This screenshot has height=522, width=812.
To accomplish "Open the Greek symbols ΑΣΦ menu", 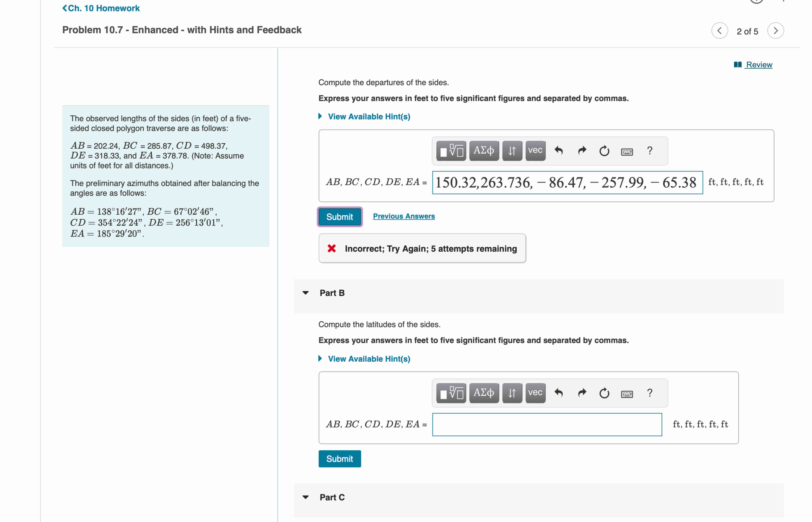I will point(484,151).
